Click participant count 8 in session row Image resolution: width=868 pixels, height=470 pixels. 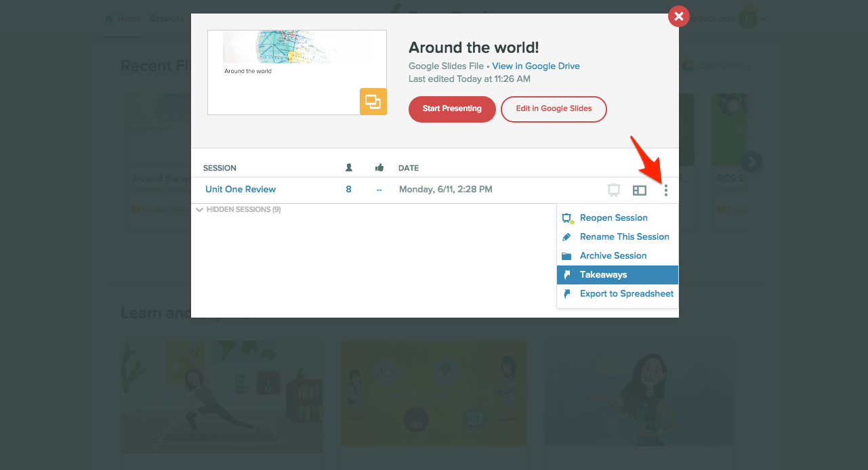pos(349,190)
